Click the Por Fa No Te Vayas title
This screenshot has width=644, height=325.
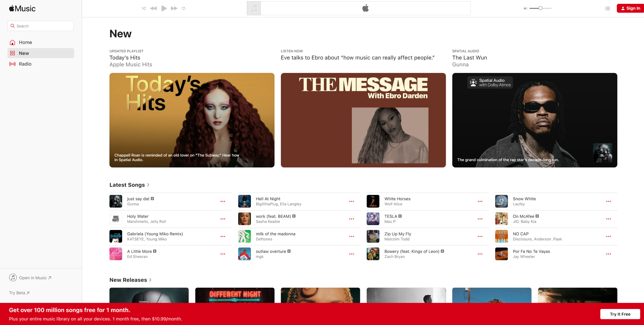(531, 251)
